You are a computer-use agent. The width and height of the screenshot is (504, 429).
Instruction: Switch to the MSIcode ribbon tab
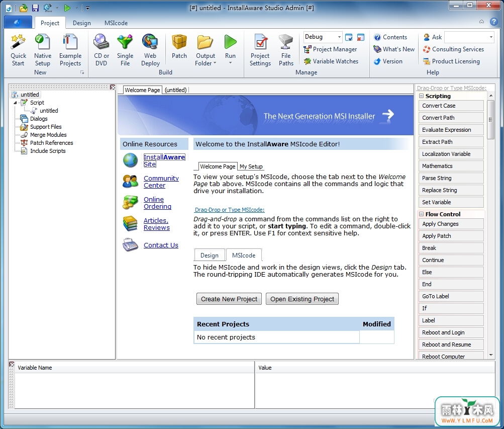tap(116, 23)
